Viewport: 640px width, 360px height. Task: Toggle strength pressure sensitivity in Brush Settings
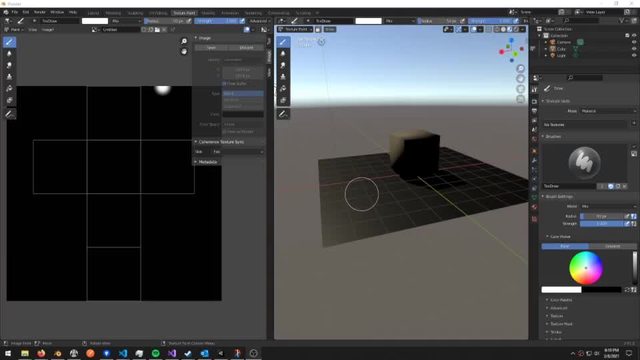pyautogui.click(x=627, y=224)
